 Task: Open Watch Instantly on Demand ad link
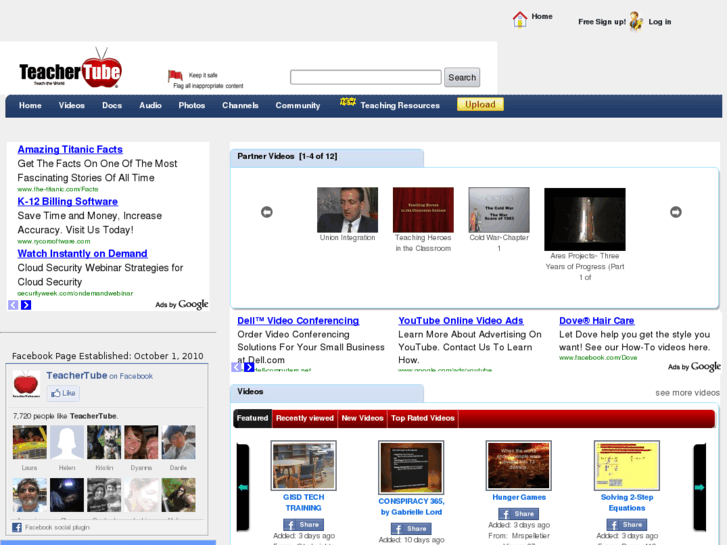click(x=83, y=254)
